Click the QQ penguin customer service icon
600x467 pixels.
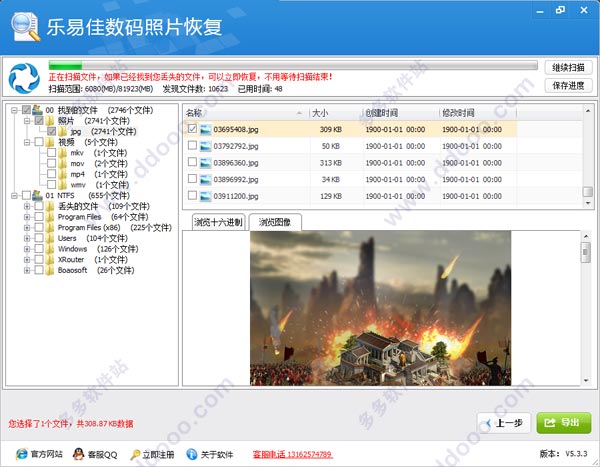(x=78, y=454)
